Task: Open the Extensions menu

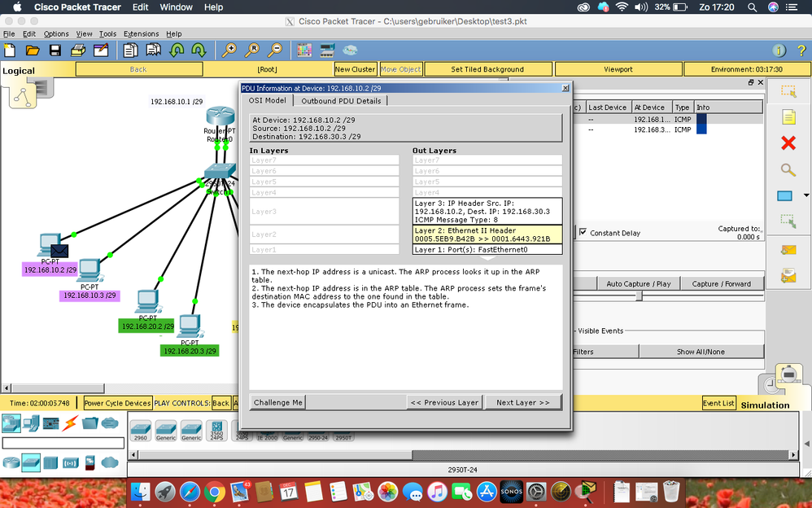Action: point(141,33)
